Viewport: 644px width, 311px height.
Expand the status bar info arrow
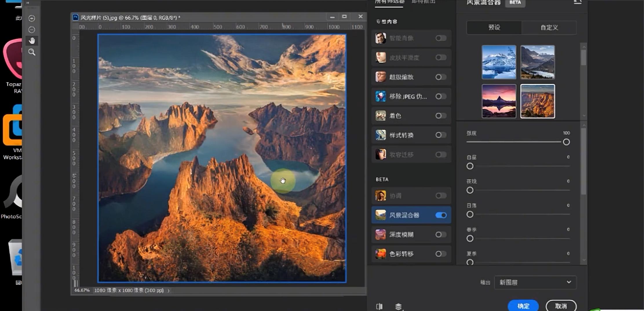169,290
